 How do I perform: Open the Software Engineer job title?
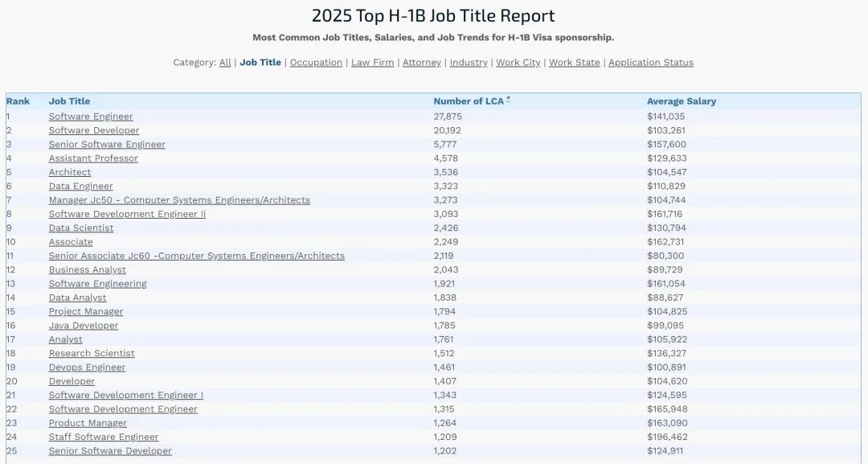pyautogui.click(x=91, y=117)
